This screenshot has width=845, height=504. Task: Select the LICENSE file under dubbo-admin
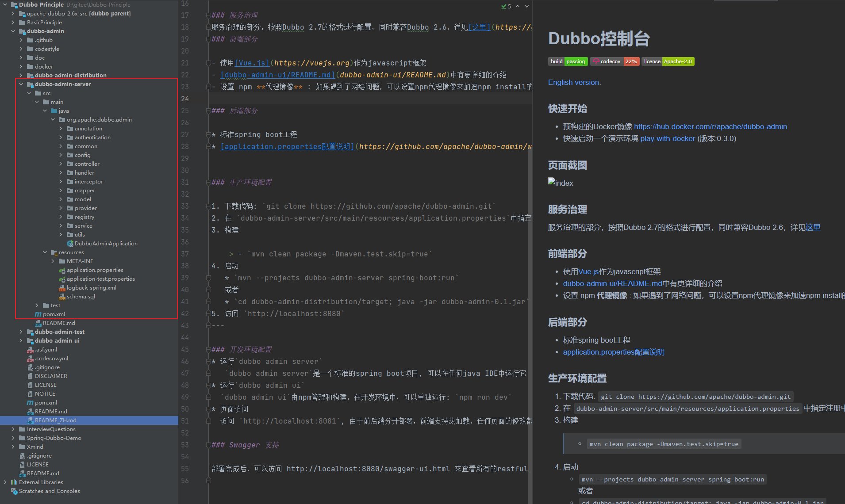pos(46,385)
